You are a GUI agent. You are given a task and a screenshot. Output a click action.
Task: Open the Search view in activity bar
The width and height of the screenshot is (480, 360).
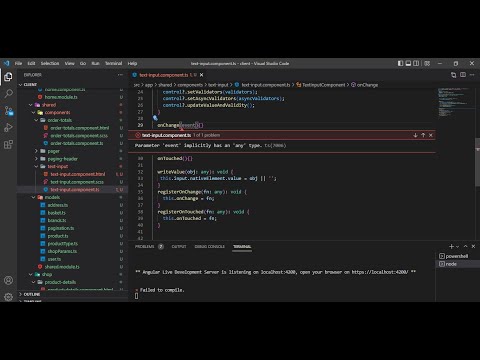(x=8, y=93)
